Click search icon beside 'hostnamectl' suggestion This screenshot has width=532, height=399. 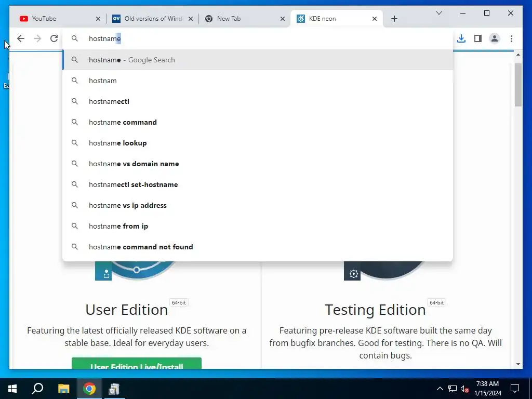(x=75, y=101)
